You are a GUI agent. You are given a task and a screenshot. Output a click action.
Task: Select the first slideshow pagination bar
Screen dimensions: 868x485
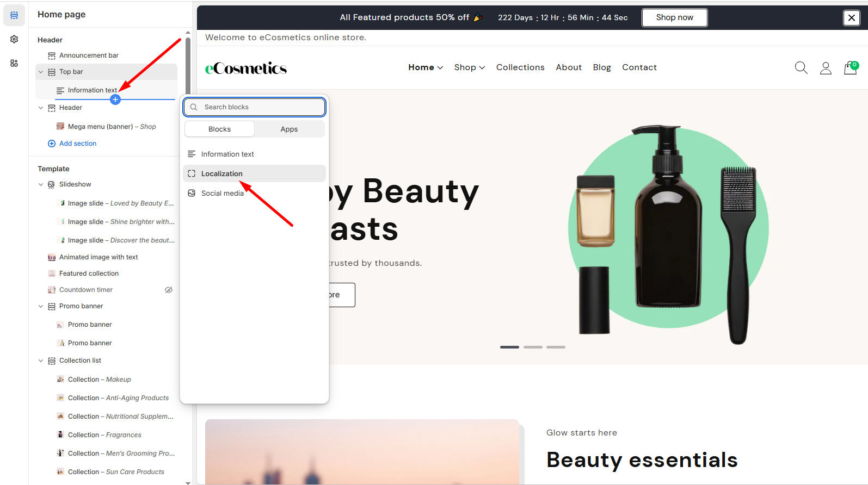click(x=509, y=347)
